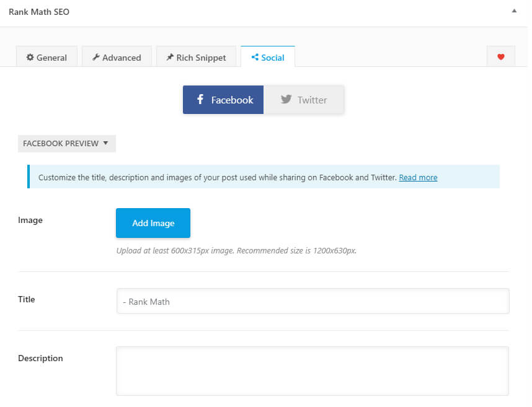
Task: Click the Rank Math SEO panel title
Action: pyautogui.click(x=39, y=12)
